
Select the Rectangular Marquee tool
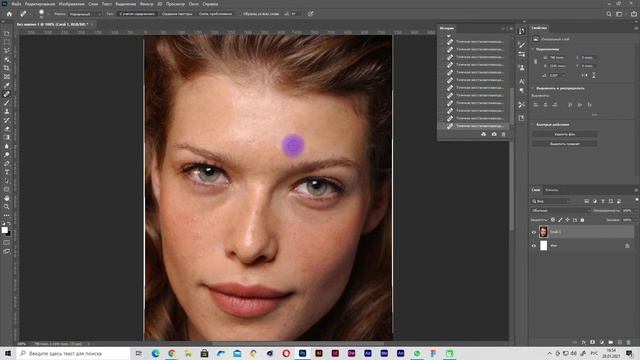(7, 42)
